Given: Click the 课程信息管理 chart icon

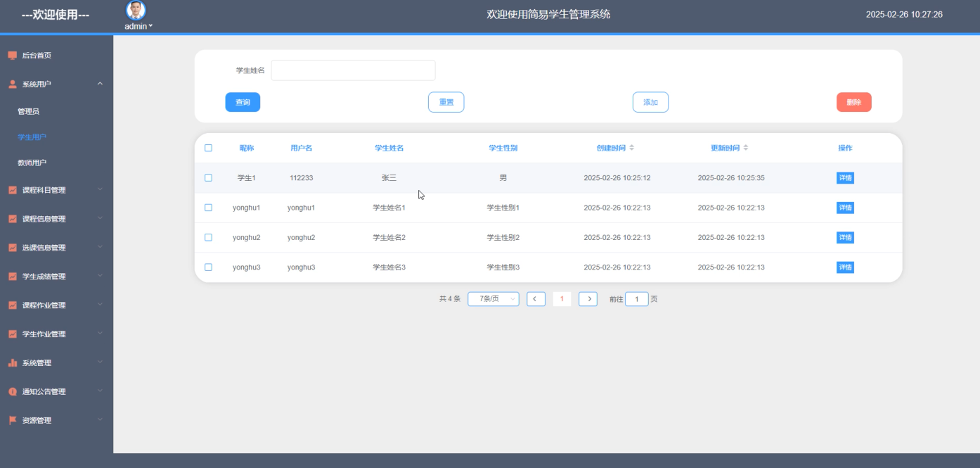Looking at the screenshot, I should tap(12, 219).
